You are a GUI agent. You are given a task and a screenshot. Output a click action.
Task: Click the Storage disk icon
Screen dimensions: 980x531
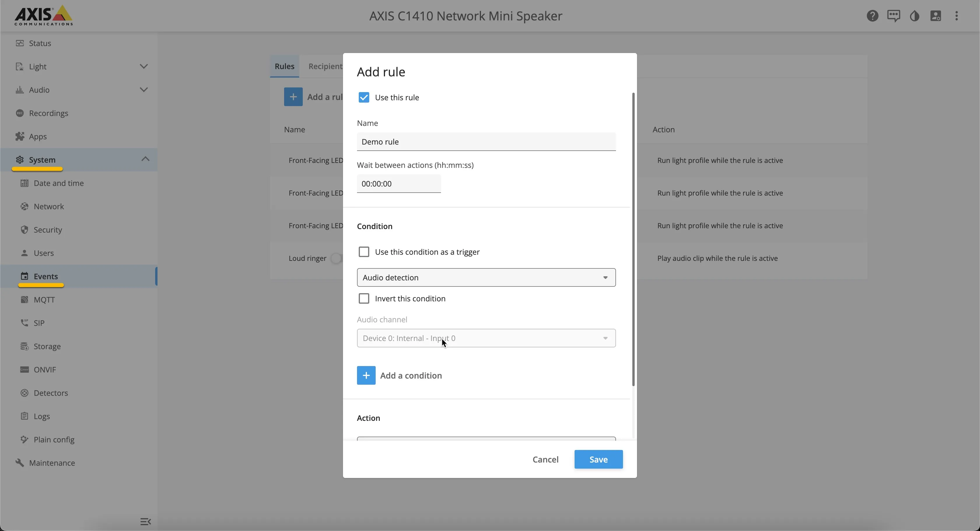pyautogui.click(x=24, y=346)
